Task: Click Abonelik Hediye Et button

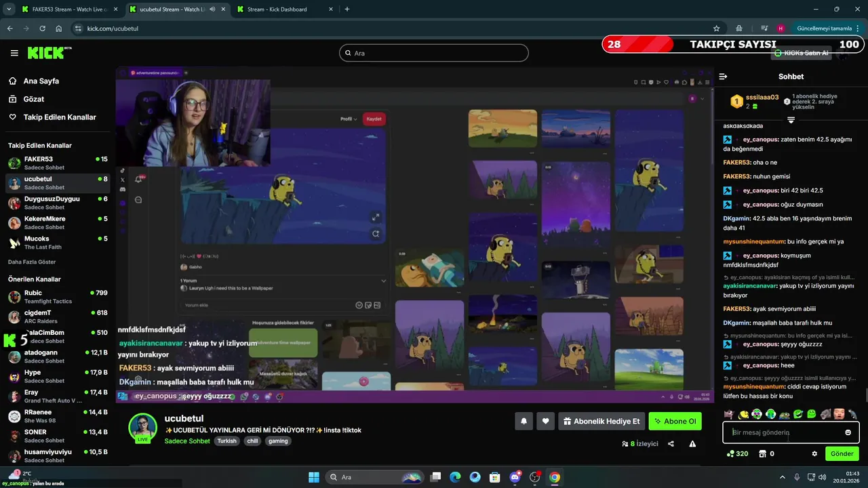Action: (x=601, y=421)
